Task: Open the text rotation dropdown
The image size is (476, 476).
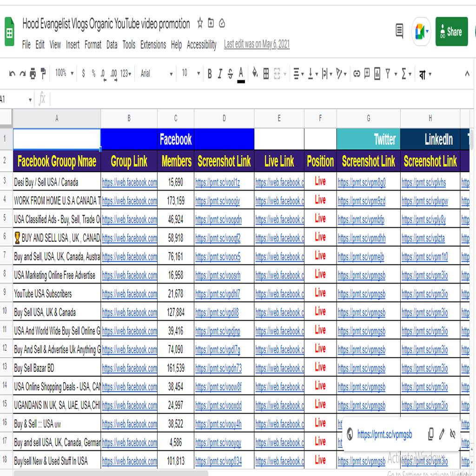Action: click(341, 73)
